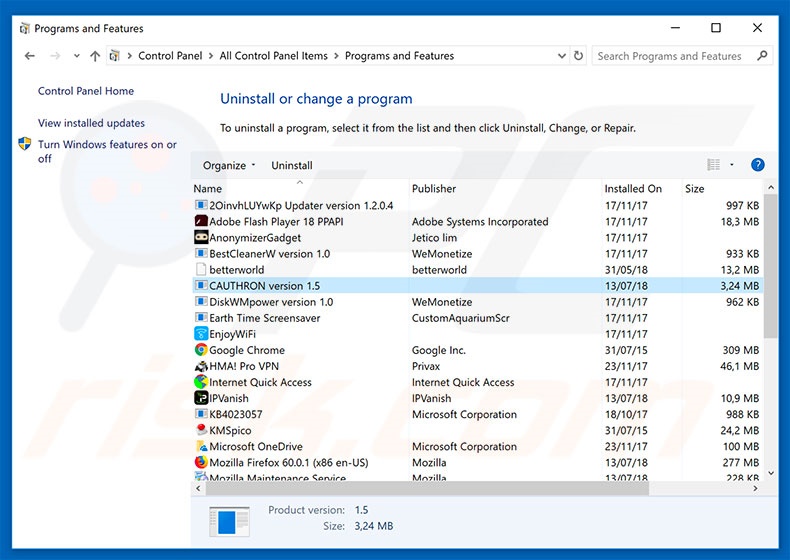Click the betterworld blank file icon
Screen dimensions: 790x560
pos(201,270)
